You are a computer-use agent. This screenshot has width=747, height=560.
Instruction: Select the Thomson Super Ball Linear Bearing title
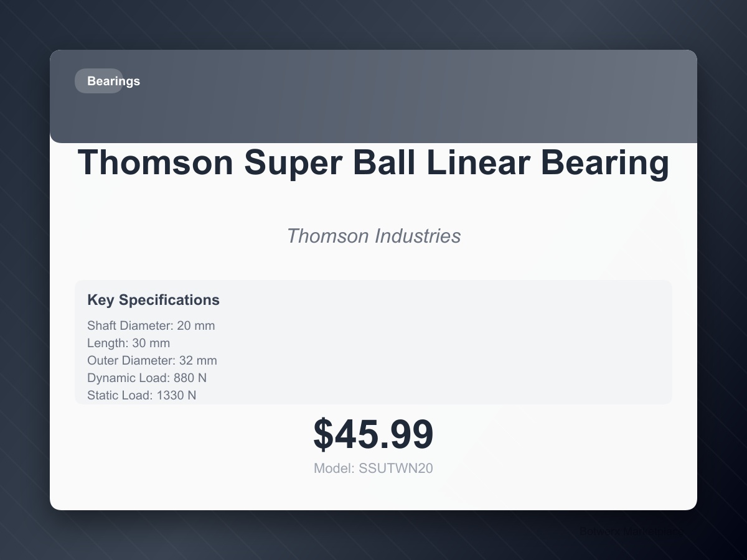[x=374, y=163]
